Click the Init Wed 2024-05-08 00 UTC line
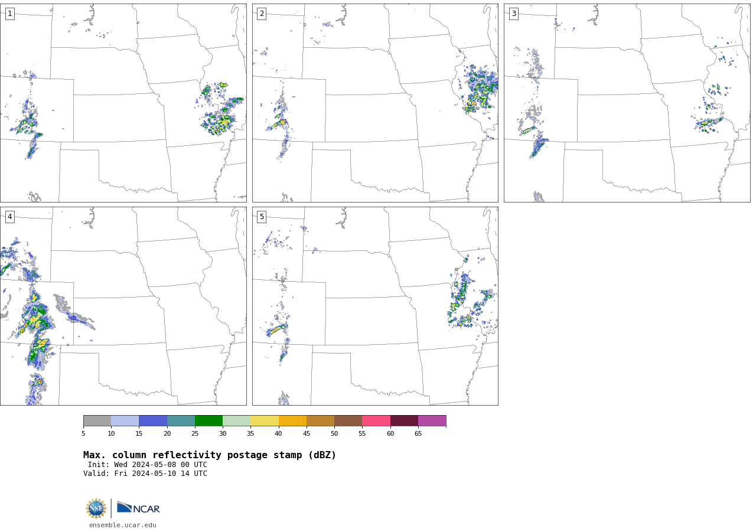 coord(148,465)
